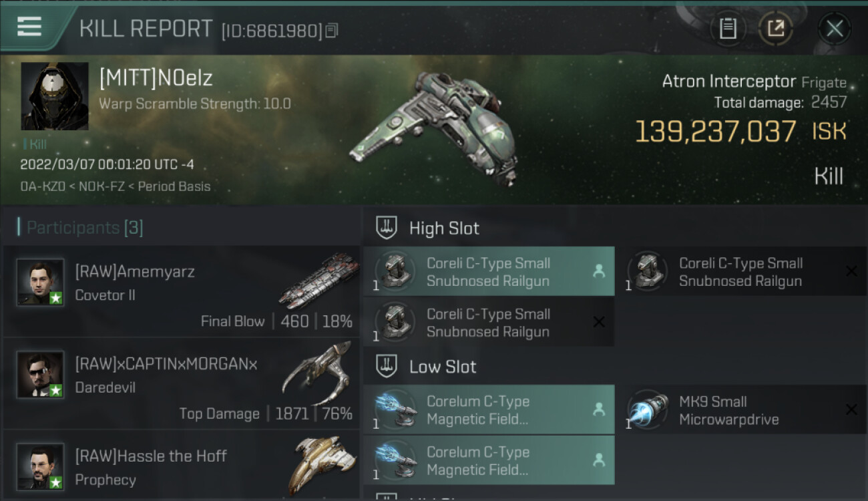Open NOelz pilot portrait
This screenshot has height=501, width=868.
(x=55, y=96)
